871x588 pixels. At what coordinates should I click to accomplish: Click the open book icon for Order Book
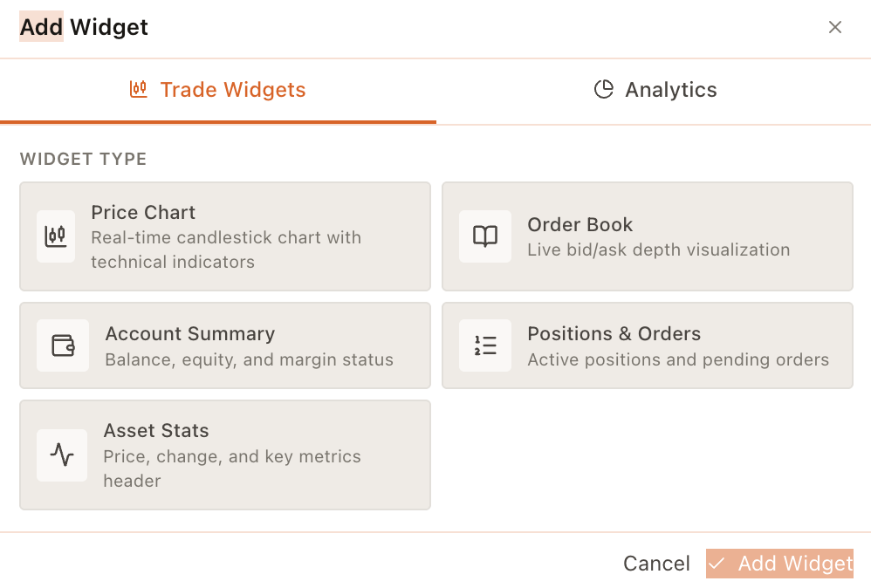[485, 236]
